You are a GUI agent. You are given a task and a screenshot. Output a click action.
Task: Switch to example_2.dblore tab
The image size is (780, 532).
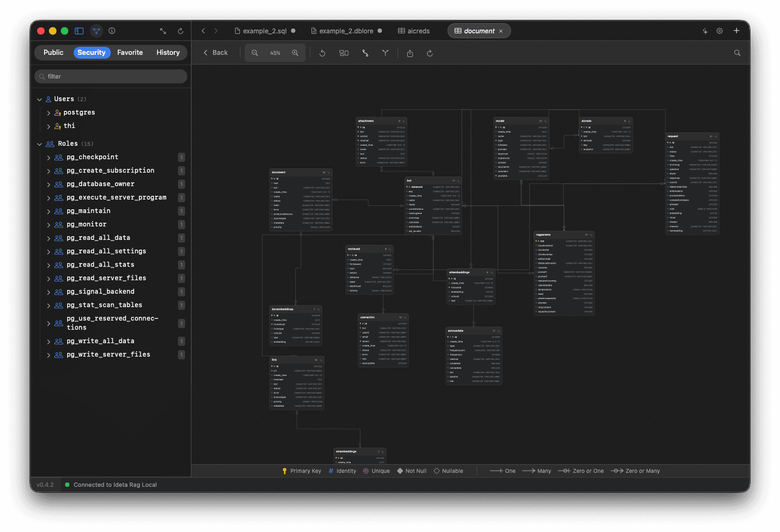(x=346, y=31)
